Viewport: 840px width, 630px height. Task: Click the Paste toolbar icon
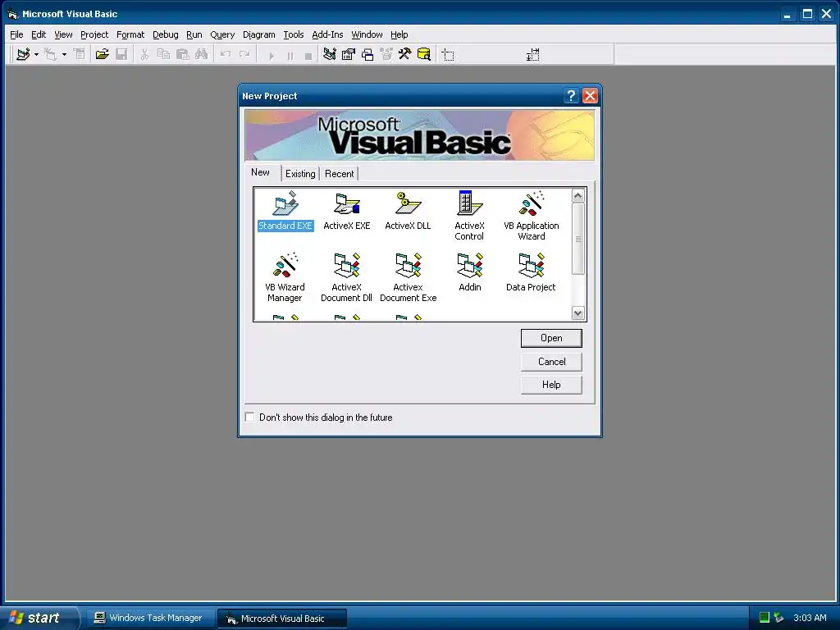(183, 54)
